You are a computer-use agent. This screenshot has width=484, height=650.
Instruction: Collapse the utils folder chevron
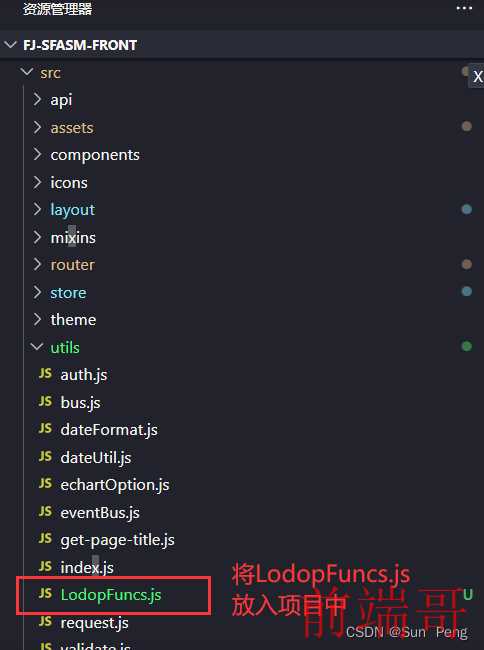point(37,347)
